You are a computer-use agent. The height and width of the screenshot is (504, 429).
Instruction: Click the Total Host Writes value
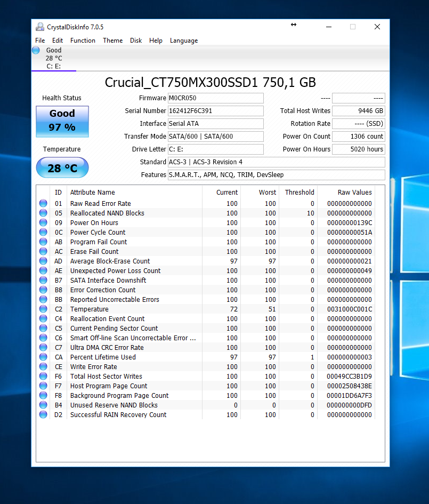pyautogui.click(x=358, y=111)
